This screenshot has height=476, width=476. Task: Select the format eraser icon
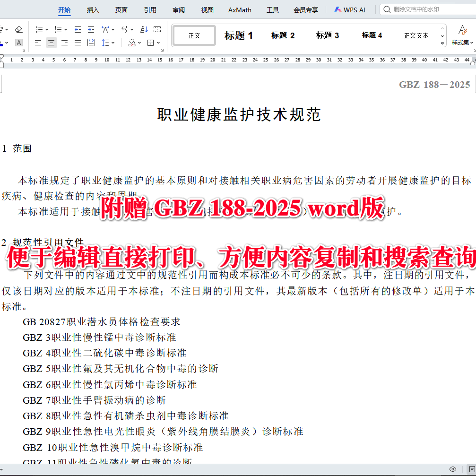(19, 29)
